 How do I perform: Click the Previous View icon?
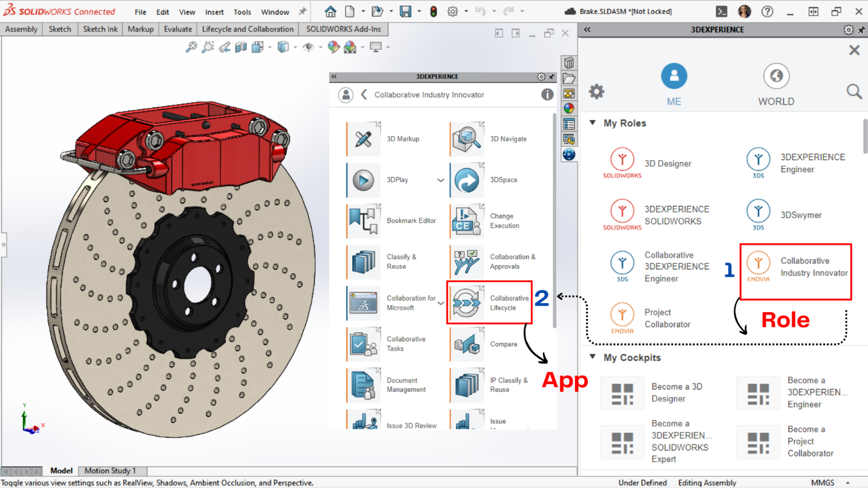[224, 47]
